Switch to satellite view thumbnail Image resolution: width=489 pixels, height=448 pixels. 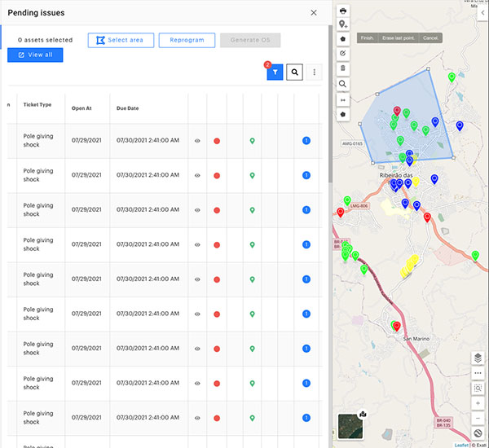[350, 426]
